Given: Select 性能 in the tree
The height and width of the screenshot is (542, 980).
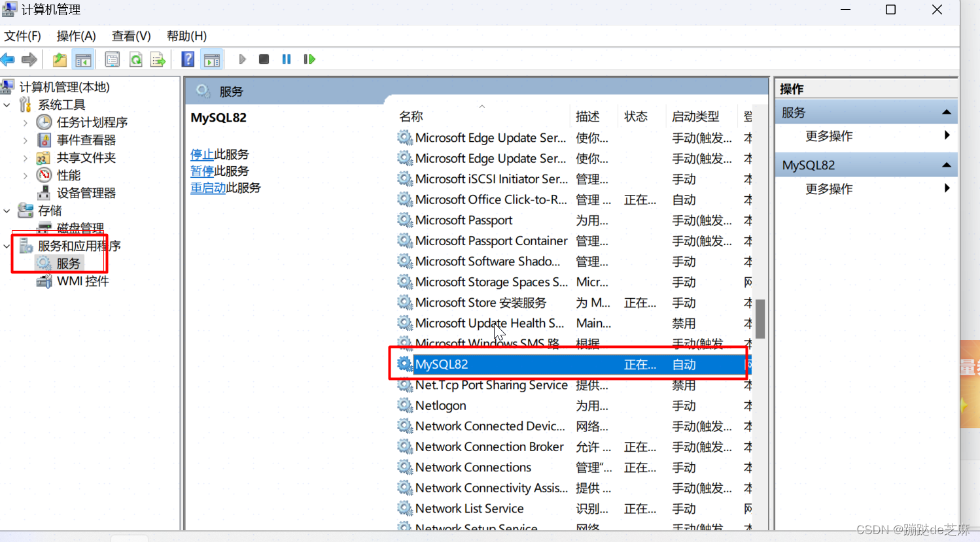Looking at the screenshot, I should [x=68, y=175].
